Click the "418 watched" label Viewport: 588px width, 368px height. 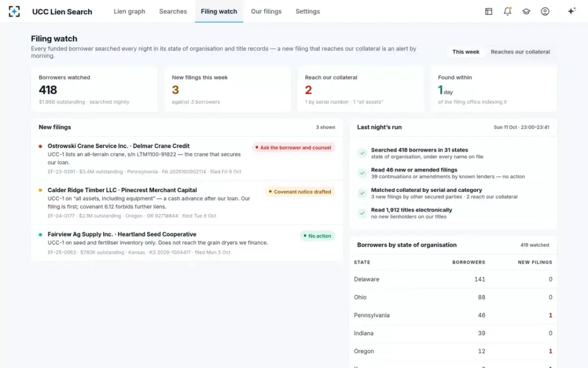coord(535,245)
